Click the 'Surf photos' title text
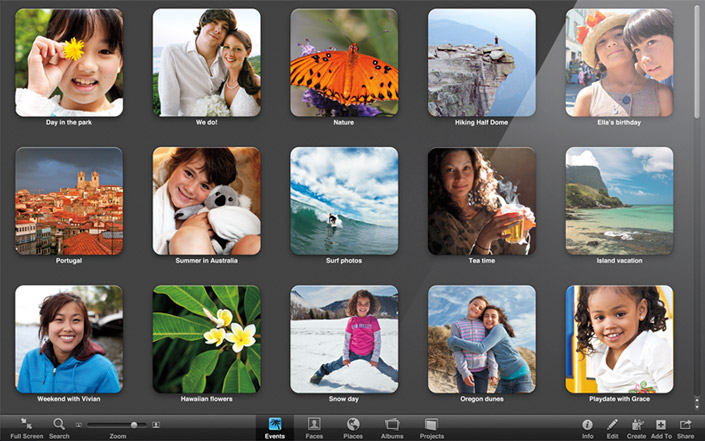Image resolution: width=705 pixels, height=441 pixels. (x=344, y=261)
